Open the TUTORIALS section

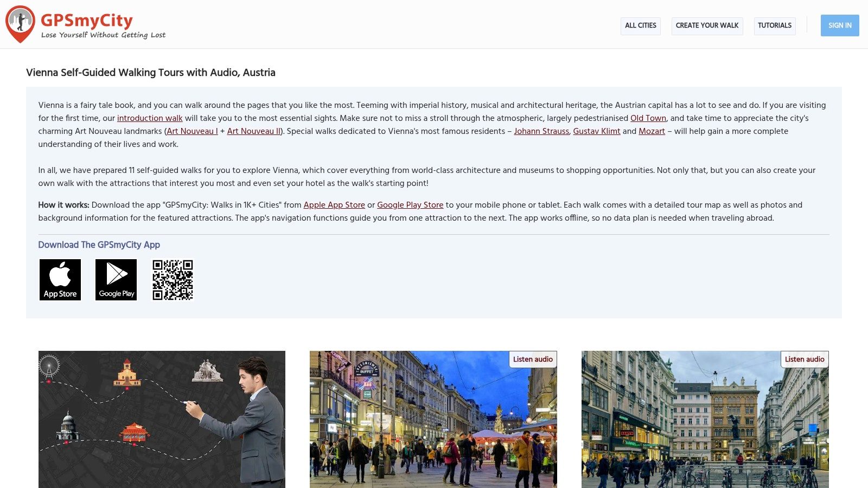click(x=775, y=25)
